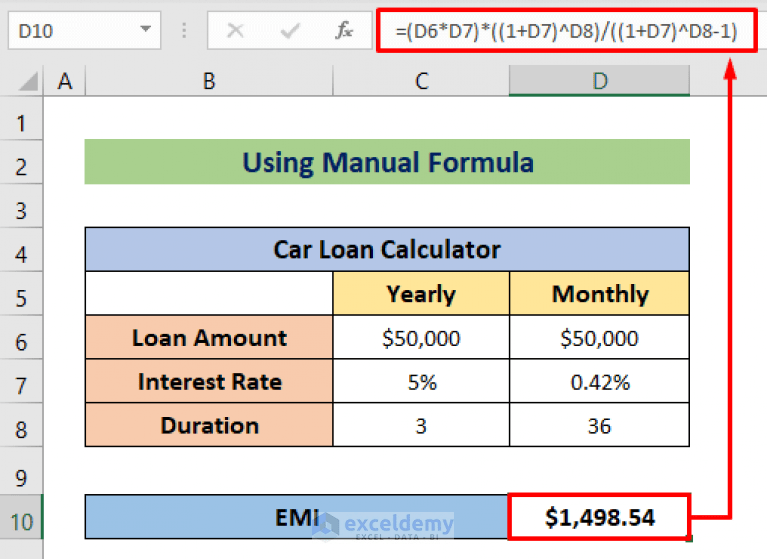Viewport: 767px width, 559px height.
Task: Select the 'Monthly' column heading cell
Action: pos(600,293)
